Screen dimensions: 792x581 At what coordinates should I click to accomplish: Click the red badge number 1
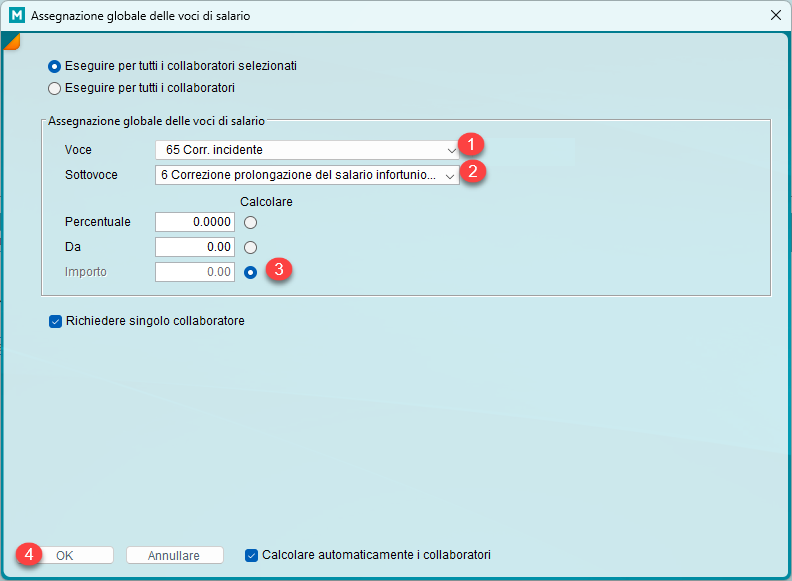(x=471, y=145)
